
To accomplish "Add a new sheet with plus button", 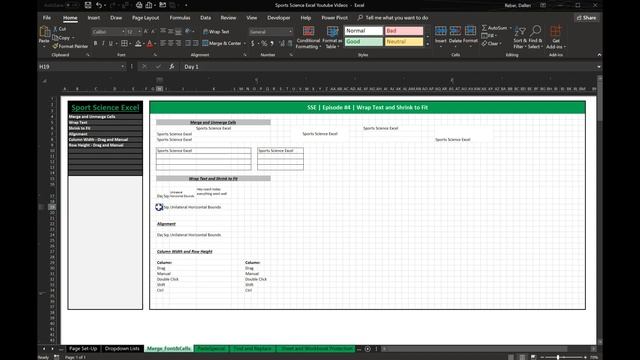I will coord(367,349).
